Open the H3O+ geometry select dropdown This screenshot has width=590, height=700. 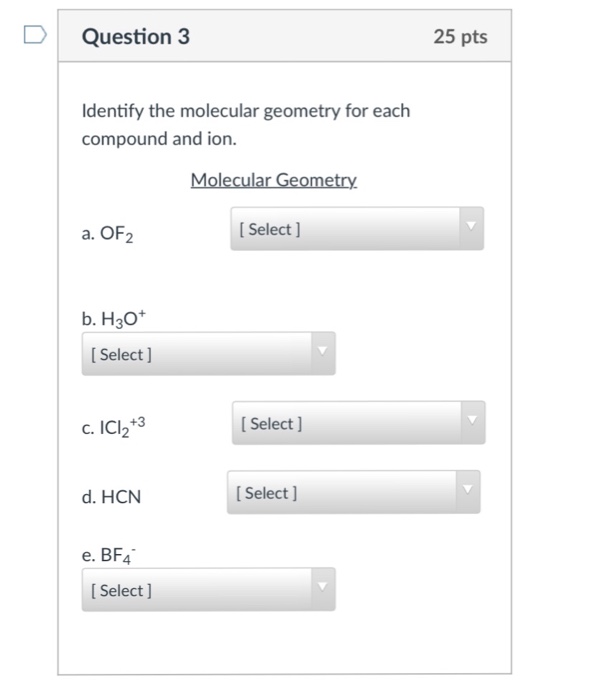(x=208, y=354)
